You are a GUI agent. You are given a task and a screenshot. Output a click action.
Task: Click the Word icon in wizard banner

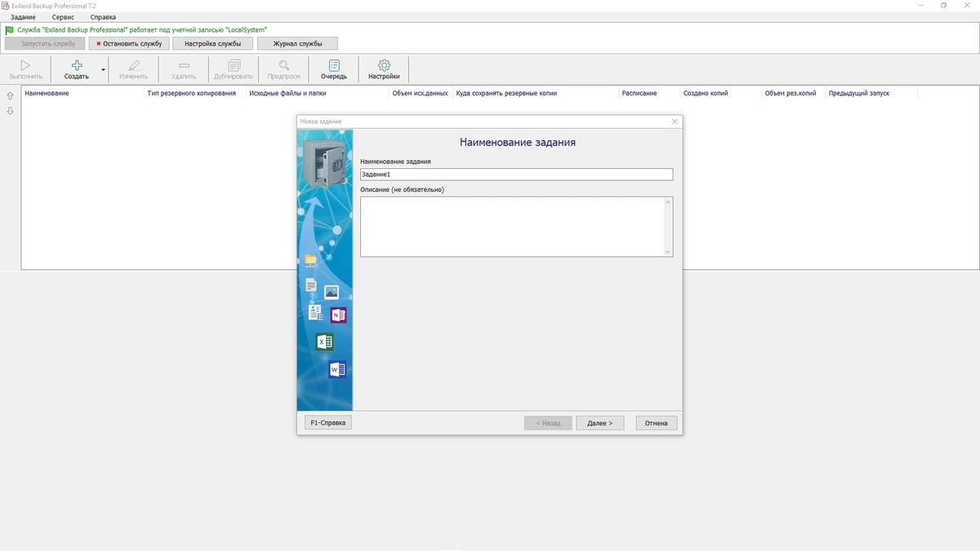(337, 370)
